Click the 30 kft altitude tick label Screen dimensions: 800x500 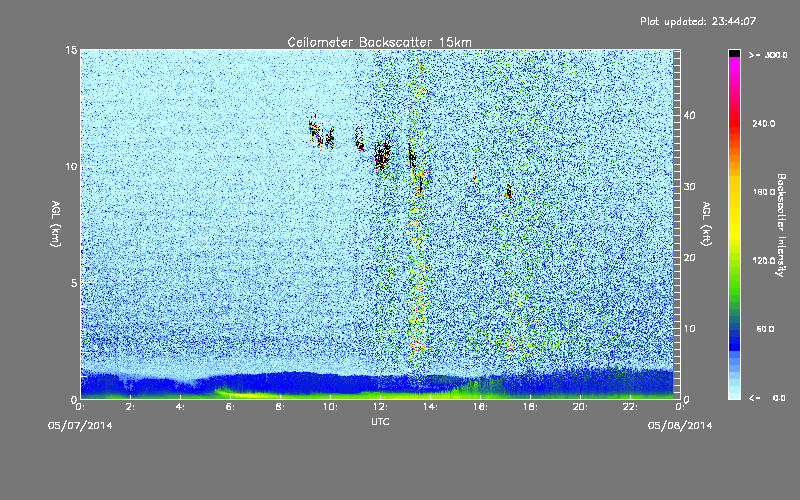pyautogui.click(x=689, y=186)
